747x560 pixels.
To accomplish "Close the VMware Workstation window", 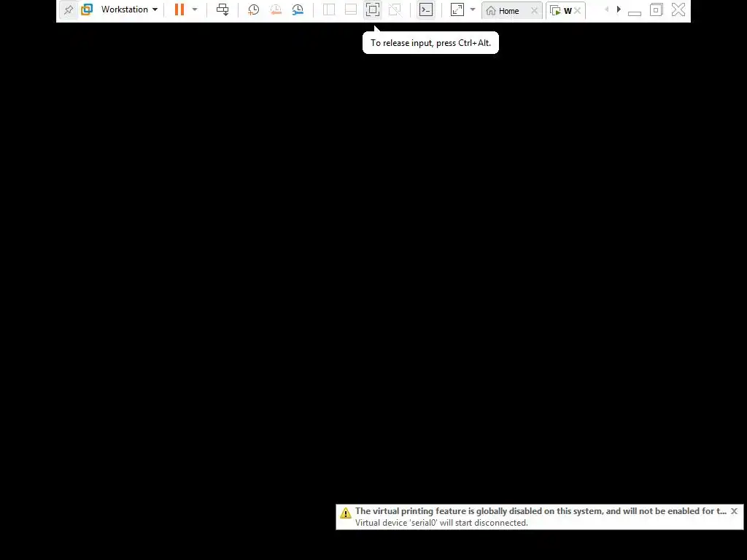I will pos(678,9).
